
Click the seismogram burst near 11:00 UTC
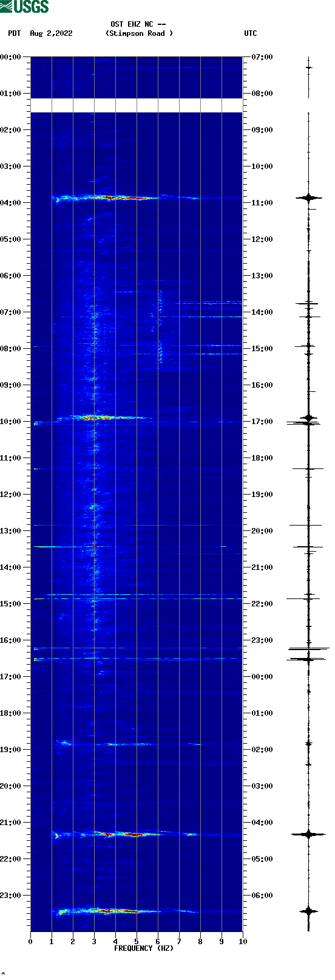click(x=308, y=197)
